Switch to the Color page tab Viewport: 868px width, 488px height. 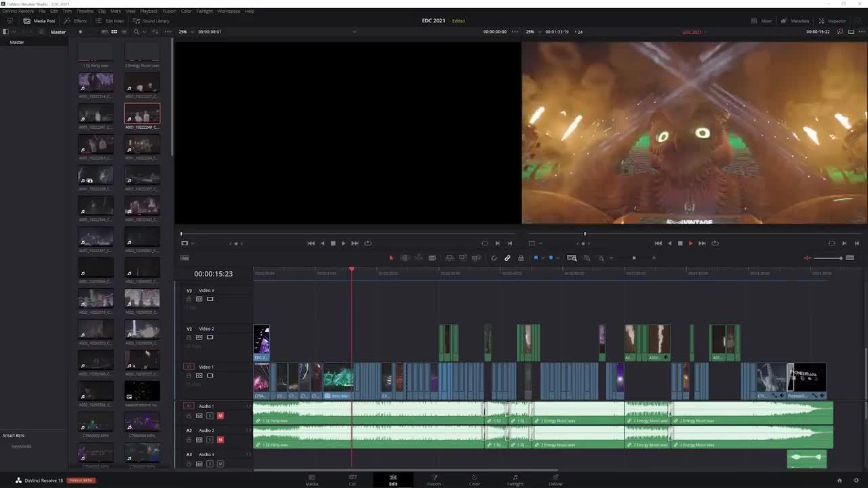(x=474, y=480)
